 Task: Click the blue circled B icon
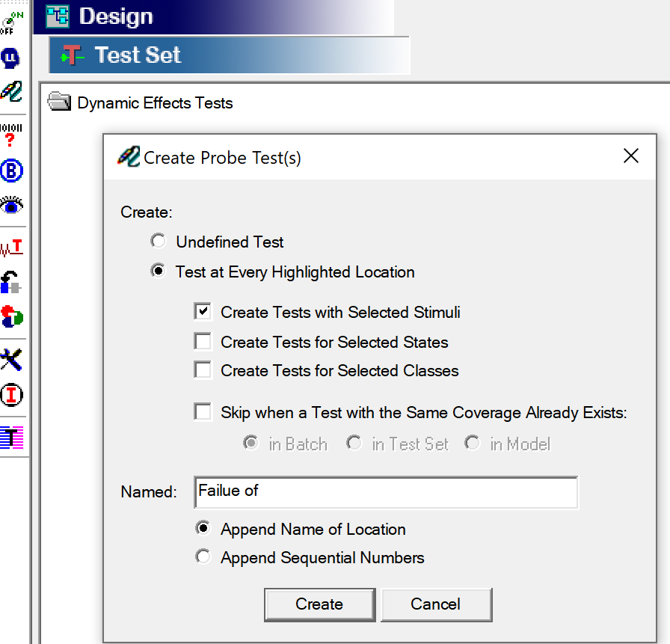click(12, 171)
